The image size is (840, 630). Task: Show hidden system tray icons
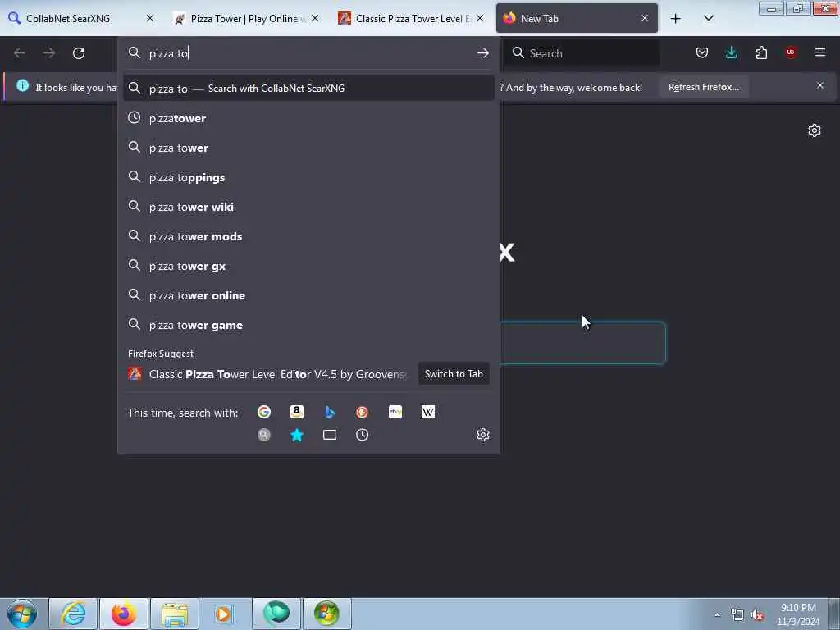pos(717,615)
